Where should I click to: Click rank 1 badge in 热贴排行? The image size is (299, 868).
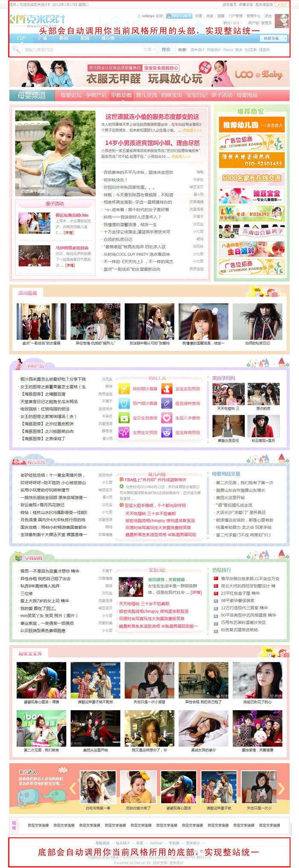point(216,579)
